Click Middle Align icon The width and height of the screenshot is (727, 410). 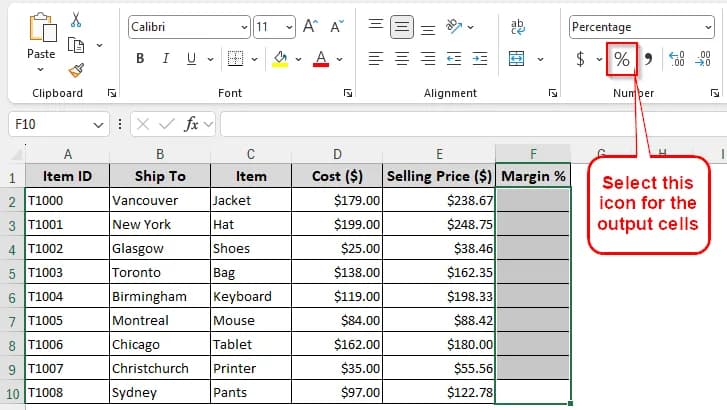click(402, 27)
